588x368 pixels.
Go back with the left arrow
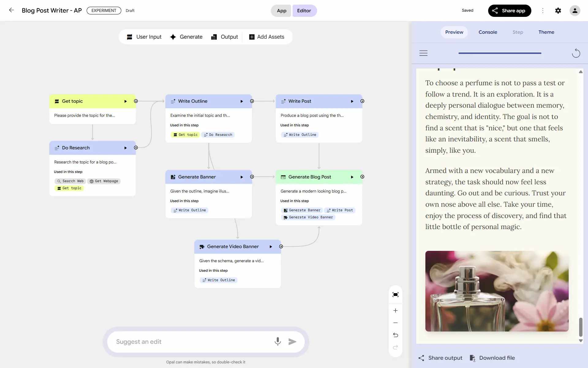pyautogui.click(x=11, y=10)
